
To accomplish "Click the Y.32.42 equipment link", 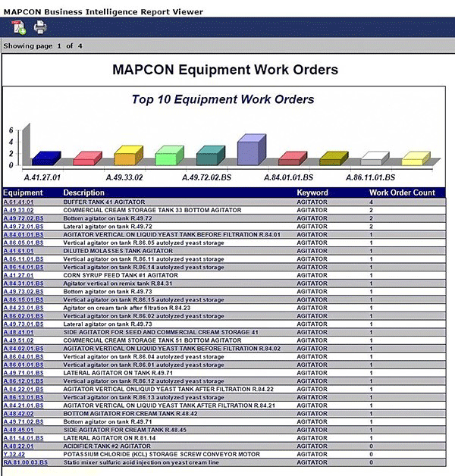I will tap(15, 454).
